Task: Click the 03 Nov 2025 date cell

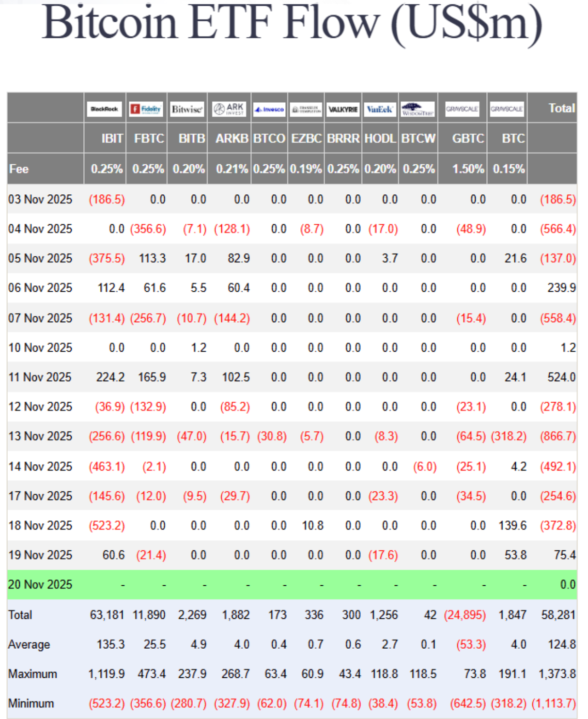Action: (x=40, y=200)
